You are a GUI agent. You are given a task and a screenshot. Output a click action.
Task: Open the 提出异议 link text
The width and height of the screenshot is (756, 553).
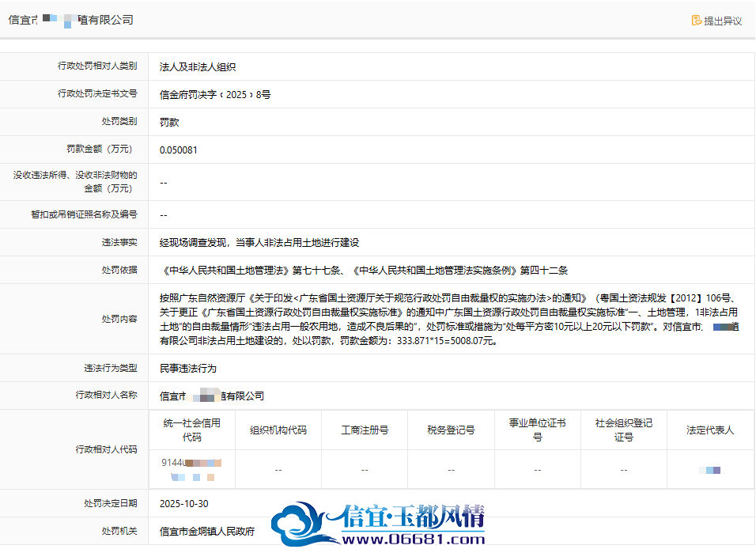[723, 21]
